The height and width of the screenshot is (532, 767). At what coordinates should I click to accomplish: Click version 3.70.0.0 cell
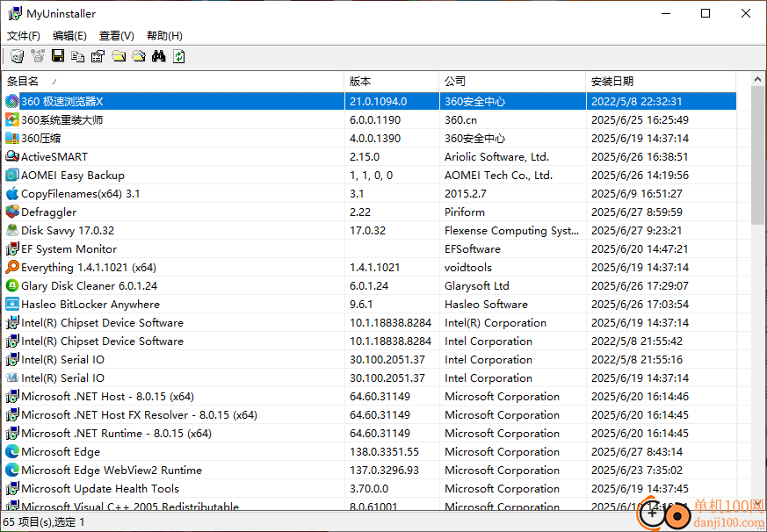tap(369, 489)
